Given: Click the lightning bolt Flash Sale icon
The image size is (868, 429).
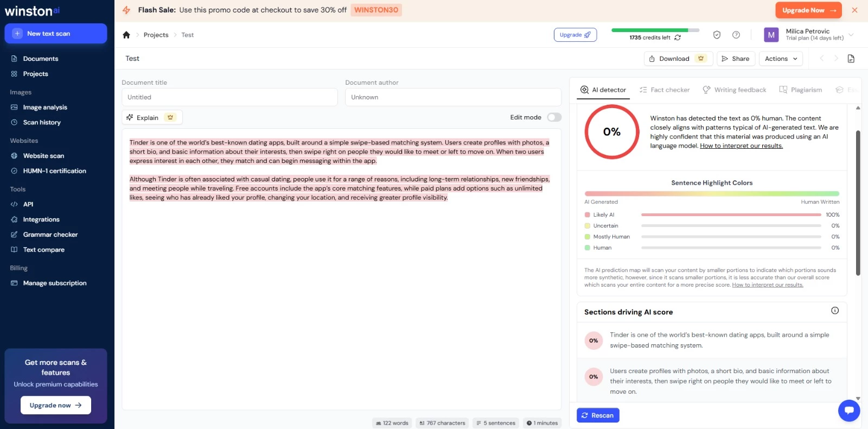Looking at the screenshot, I should [126, 10].
